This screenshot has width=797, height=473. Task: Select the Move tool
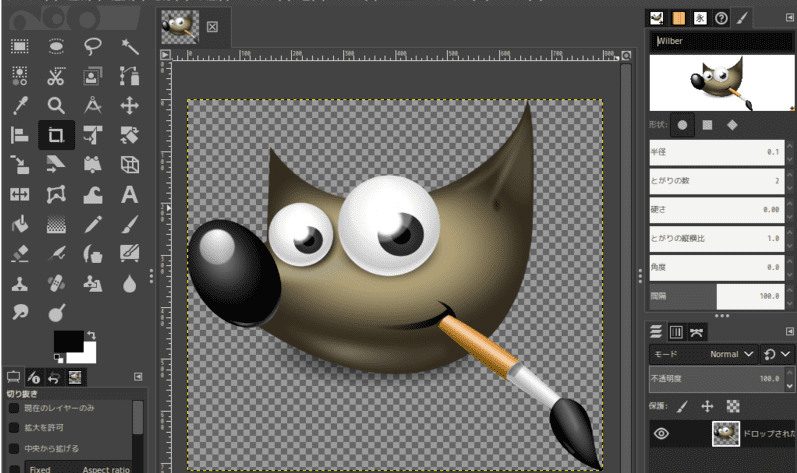click(130, 106)
